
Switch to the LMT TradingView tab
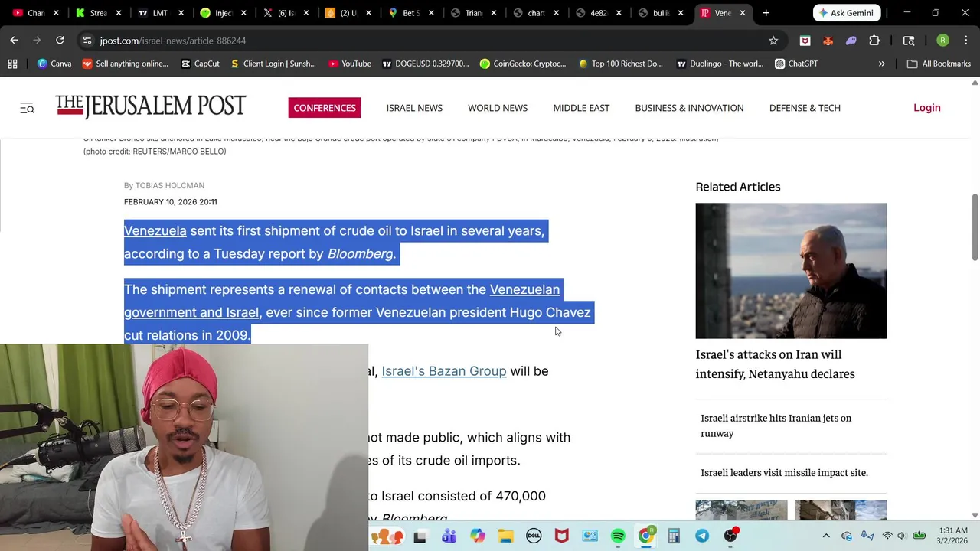159,13
